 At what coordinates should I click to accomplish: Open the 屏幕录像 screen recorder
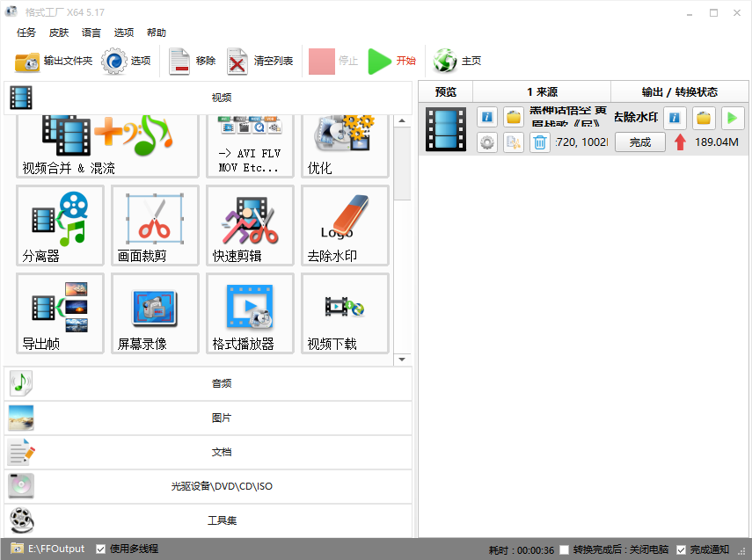point(155,312)
